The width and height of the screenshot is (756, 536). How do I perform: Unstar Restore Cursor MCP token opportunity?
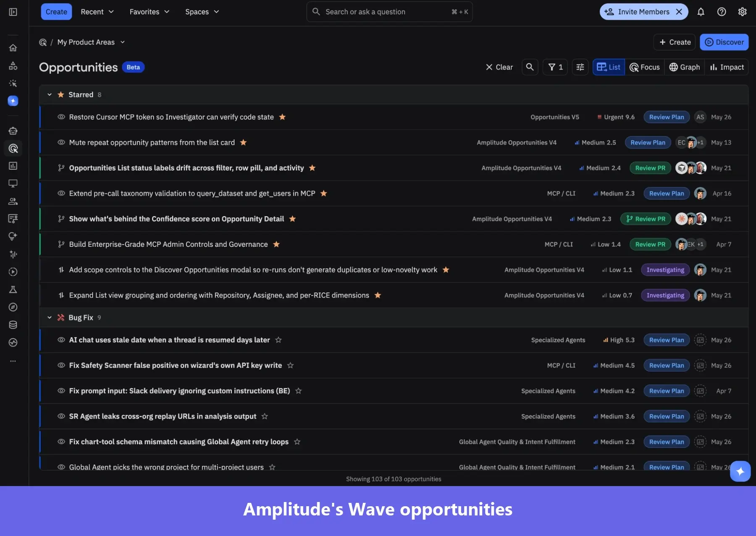coord(282,117)
